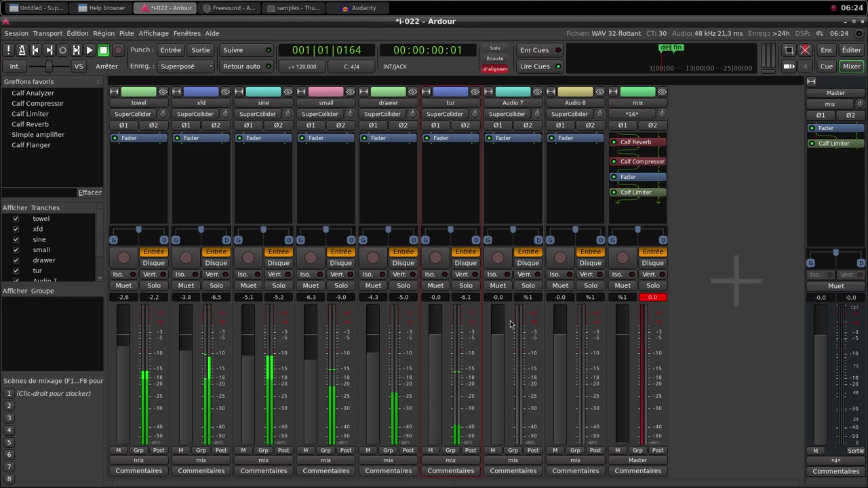Open Post meter point on towel strip
The width and height of the screenshot is (868, 488).
[159, 450]
